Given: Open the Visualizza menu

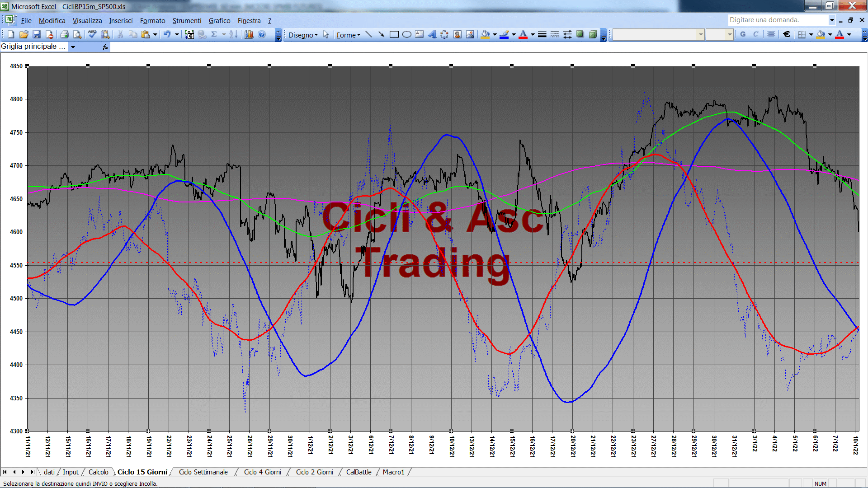Looking at the screenshot, I should 87,21.
